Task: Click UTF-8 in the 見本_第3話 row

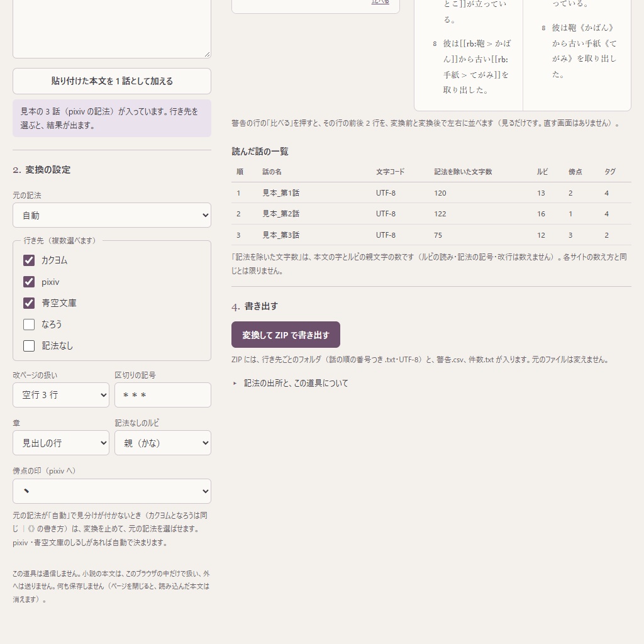Action: point(386,235)
